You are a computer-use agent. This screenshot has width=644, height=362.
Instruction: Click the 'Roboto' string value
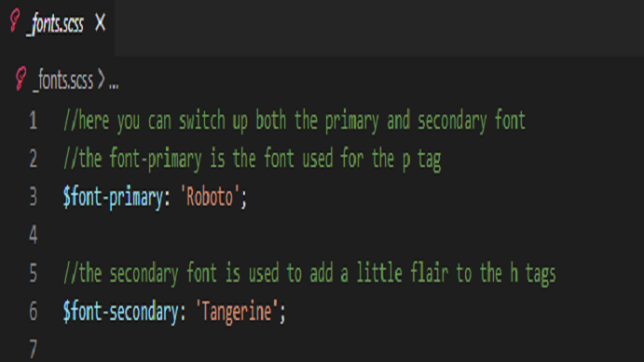(210, 197)
